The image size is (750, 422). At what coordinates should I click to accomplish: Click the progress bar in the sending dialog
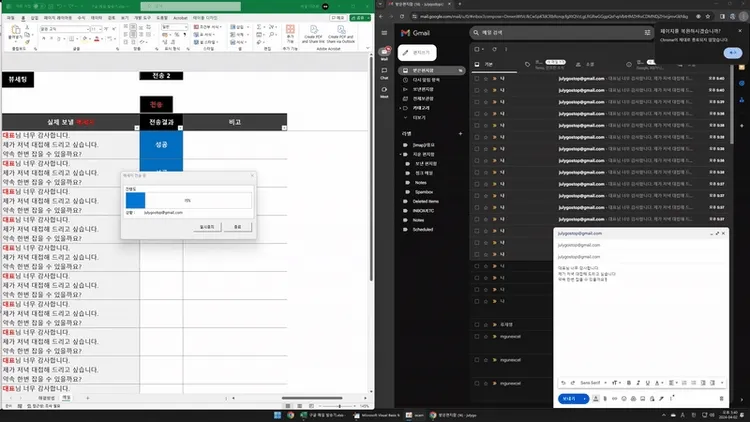pyautogui.click(x=186, y=200)
